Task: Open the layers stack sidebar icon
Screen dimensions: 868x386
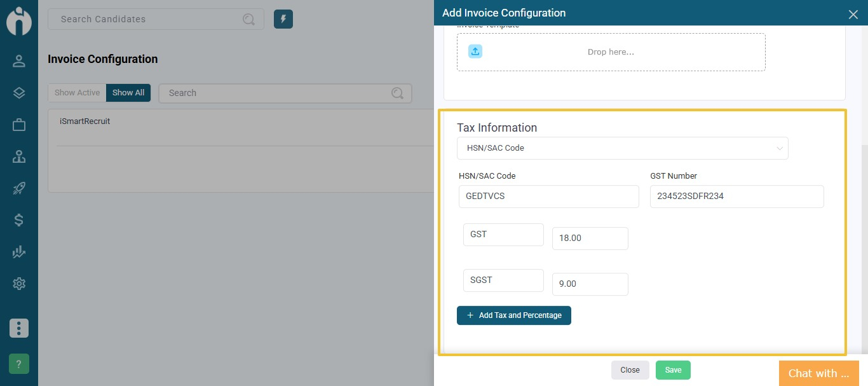Action: (x=19, y=93)
